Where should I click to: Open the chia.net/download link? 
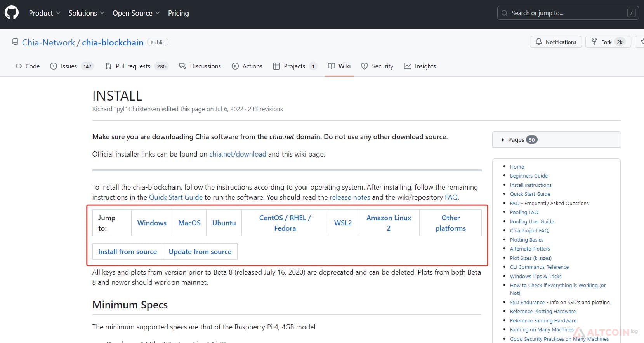(238, 154)
